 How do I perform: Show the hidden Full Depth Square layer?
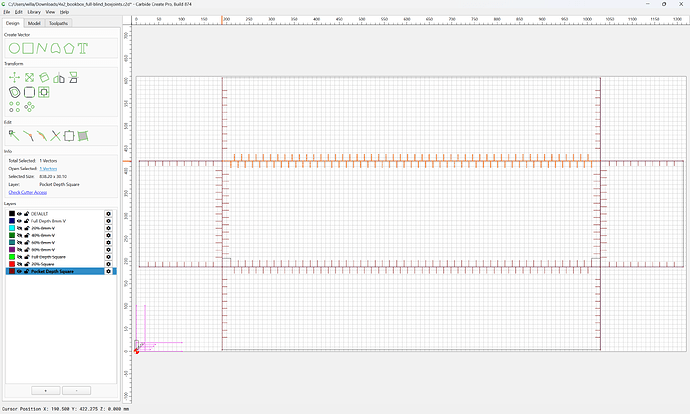click(x=19, y=257)
